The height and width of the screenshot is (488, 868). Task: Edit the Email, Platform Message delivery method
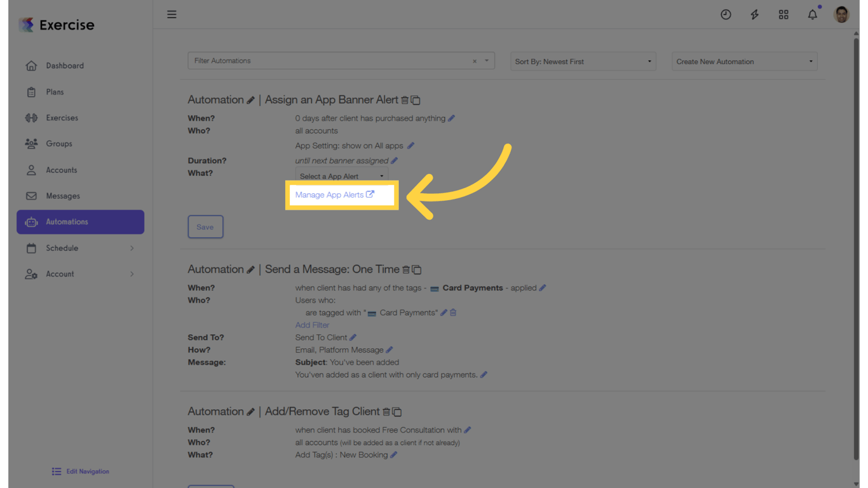pyautogui.click(x=389, y=350)
